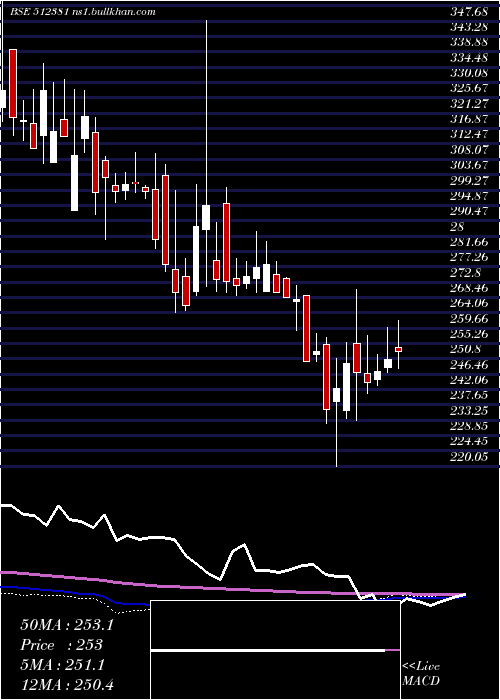The width and height of the screenshot is (500, 700).
Task: Click the 290.47 price axis label
Action: pos(468,211)
